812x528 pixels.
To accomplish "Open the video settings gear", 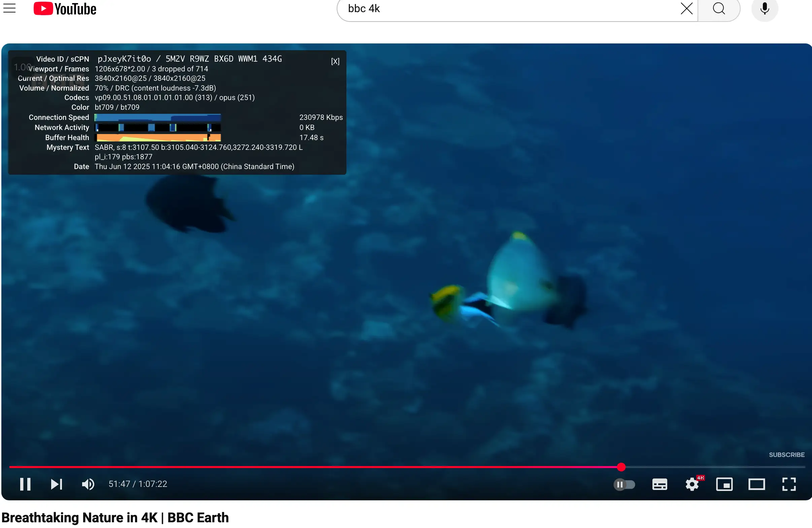I will [692, 484].
